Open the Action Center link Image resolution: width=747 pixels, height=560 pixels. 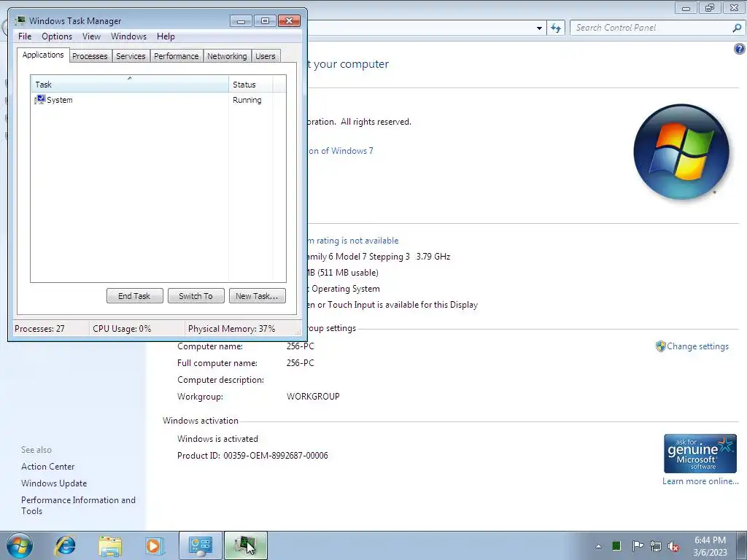coord(47,467)
